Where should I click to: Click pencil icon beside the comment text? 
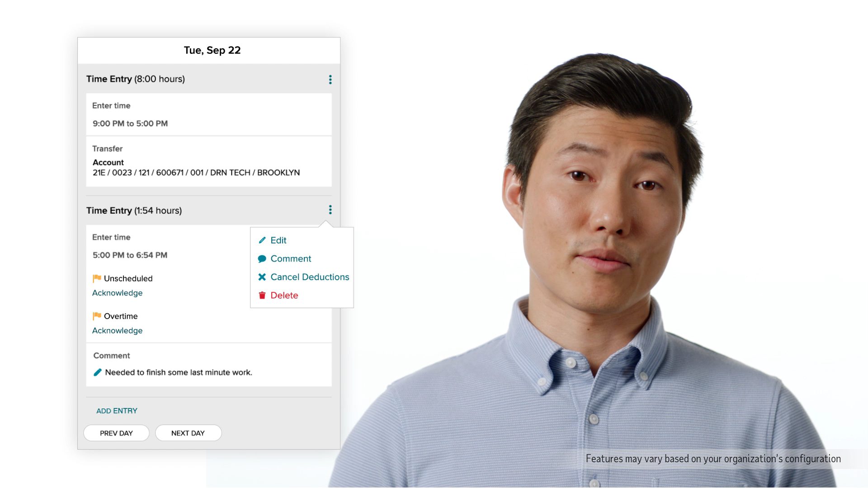coord(97,372)
